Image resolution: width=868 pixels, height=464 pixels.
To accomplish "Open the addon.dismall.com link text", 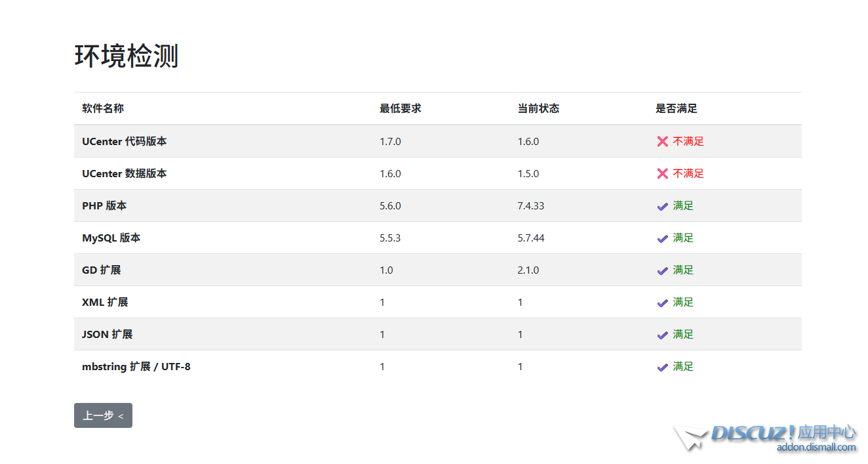I will click(x=816, y=448).
